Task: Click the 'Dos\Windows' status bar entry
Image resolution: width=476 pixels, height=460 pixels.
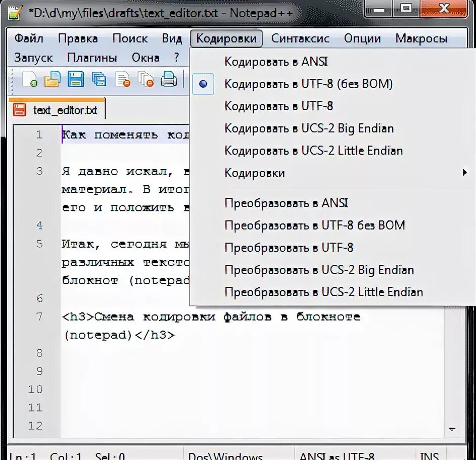Action: (x=225, y=456)
